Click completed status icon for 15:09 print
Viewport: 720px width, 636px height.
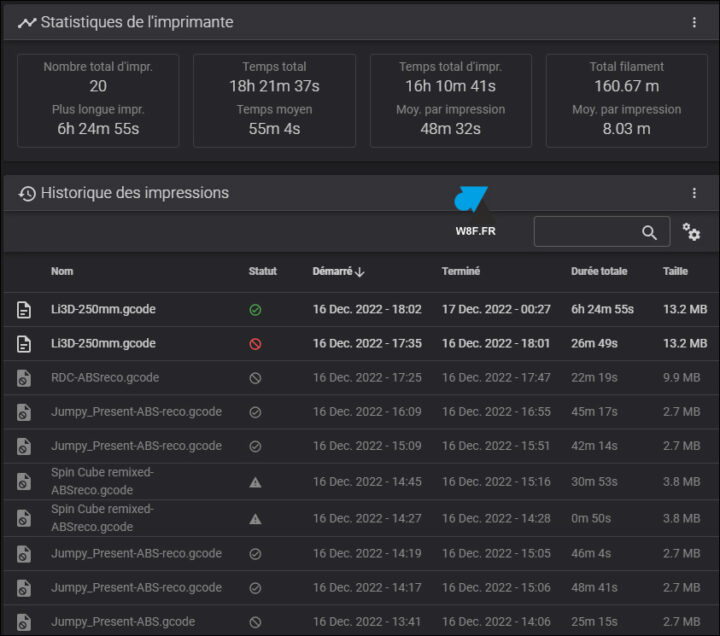(x=255, y=446)
